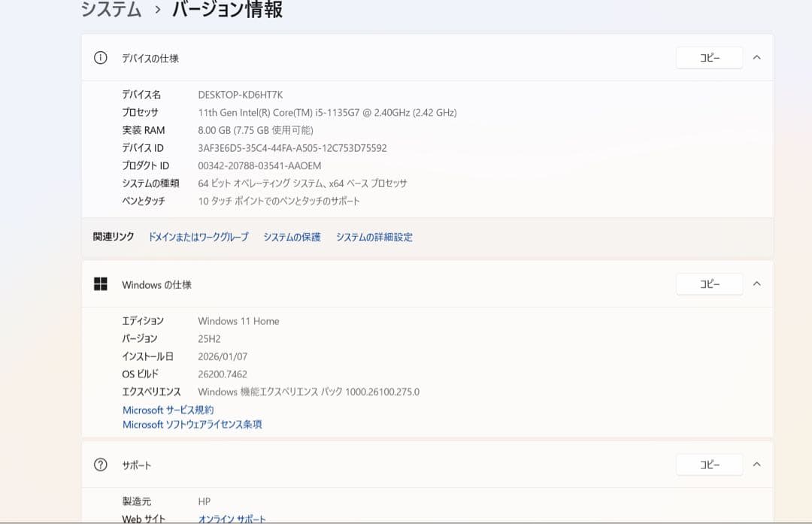The image size is (812, 524).
Task: Click the サポート section header text
Action: [136, 465]
